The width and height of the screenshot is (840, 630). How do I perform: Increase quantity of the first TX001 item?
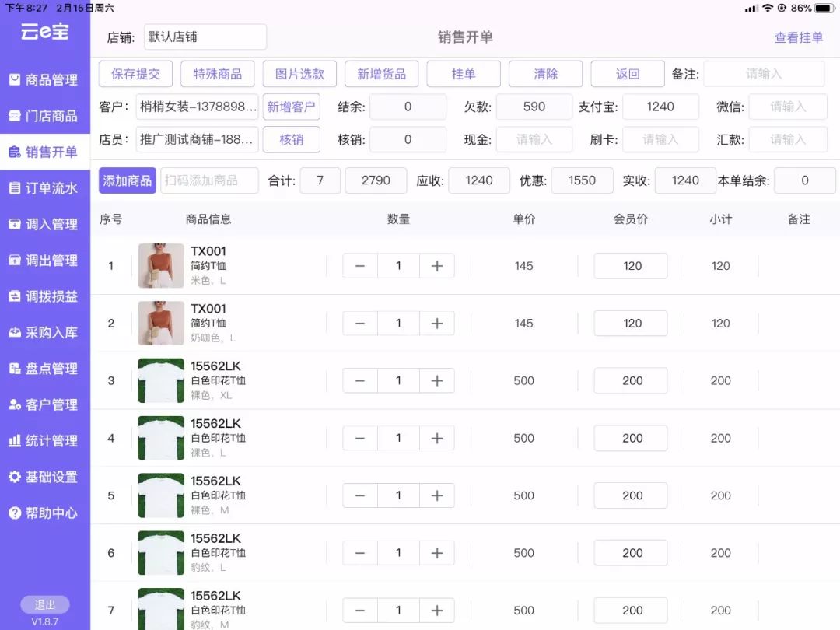click(436, 265)
